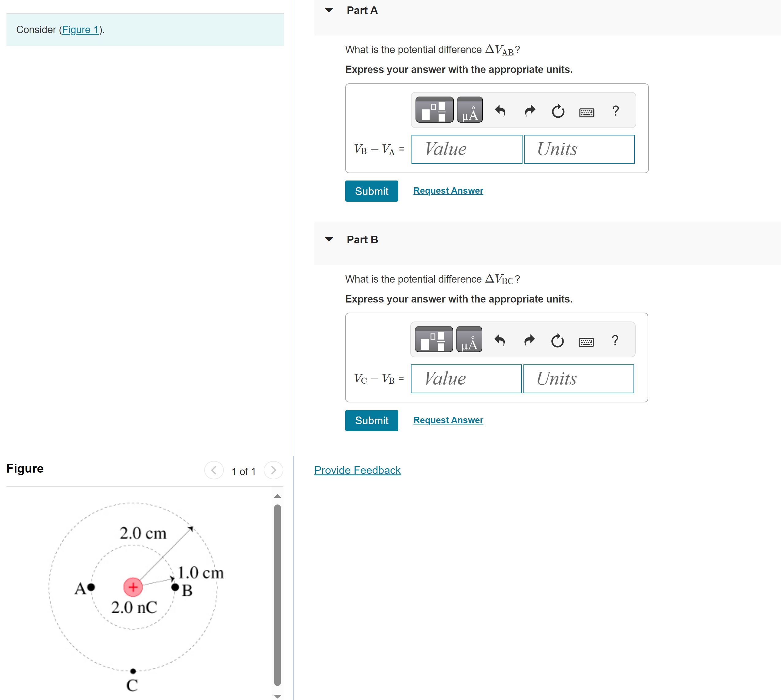781x700 pixels.
Task: Open the keyboard icon in Part B toolbar
Action: pyautogui.click(x=586, y=341)
